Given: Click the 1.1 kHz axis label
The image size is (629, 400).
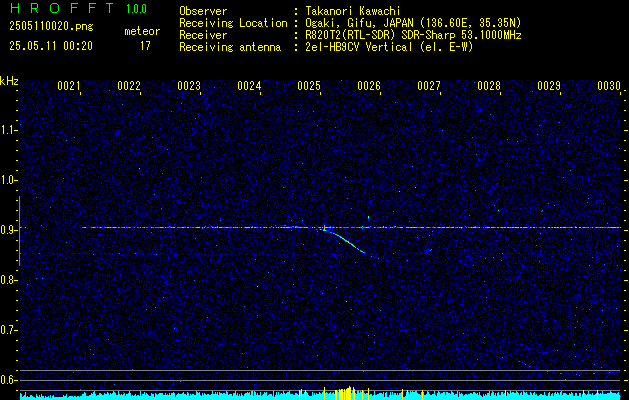Looking at the screenshot, I should pos(8,130).
